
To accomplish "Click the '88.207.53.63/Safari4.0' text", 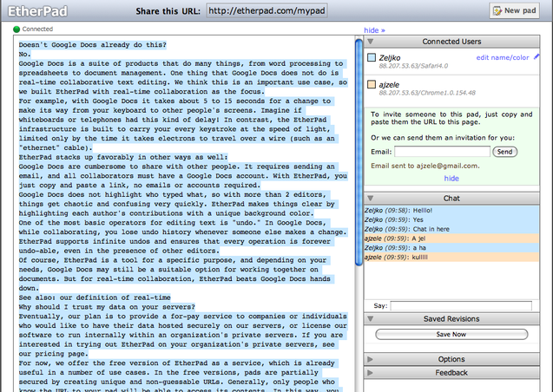I will [x=413, y=66].
